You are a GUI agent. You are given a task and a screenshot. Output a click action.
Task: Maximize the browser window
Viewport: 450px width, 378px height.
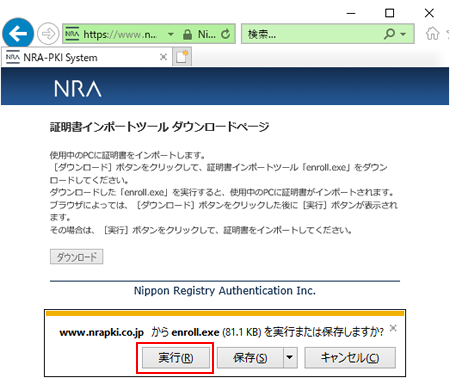[x=389, y=13]
